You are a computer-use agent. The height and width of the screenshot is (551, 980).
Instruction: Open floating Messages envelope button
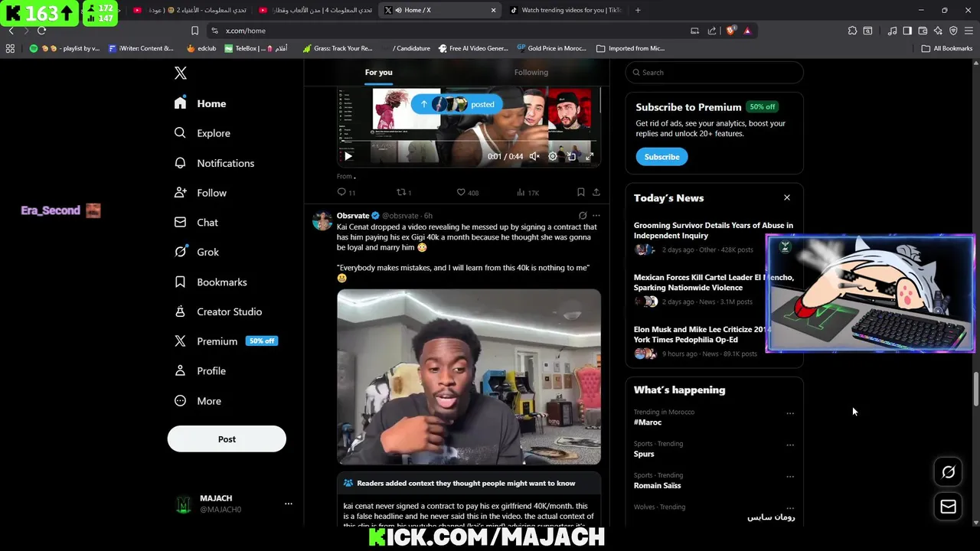point(948,507)
